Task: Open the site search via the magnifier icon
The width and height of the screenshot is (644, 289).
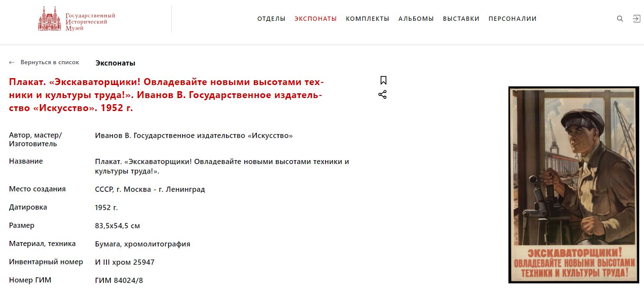Action: coord(619,19)
